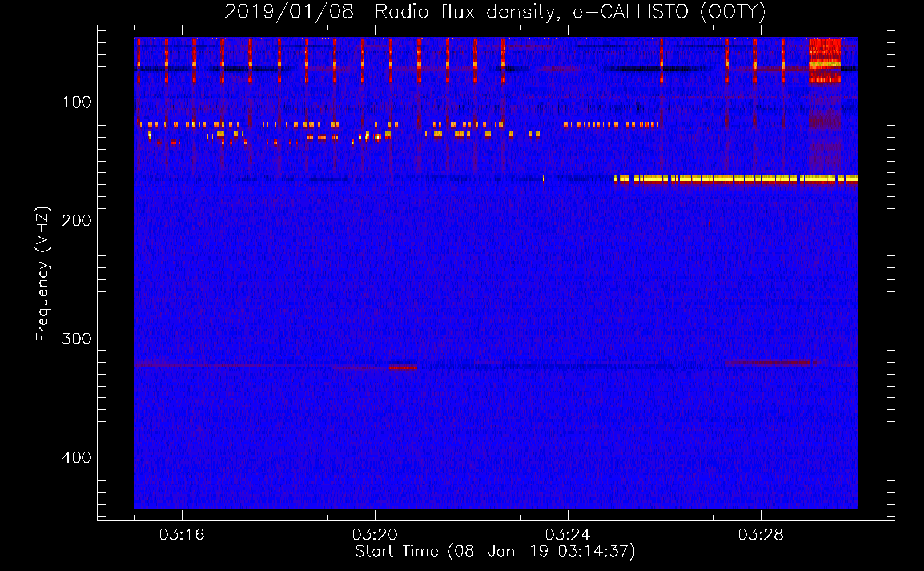The width and height of the screenshot is (924, 571).
Task: Click the 400 frequency tick label
Action: click(x=77, y=457)
